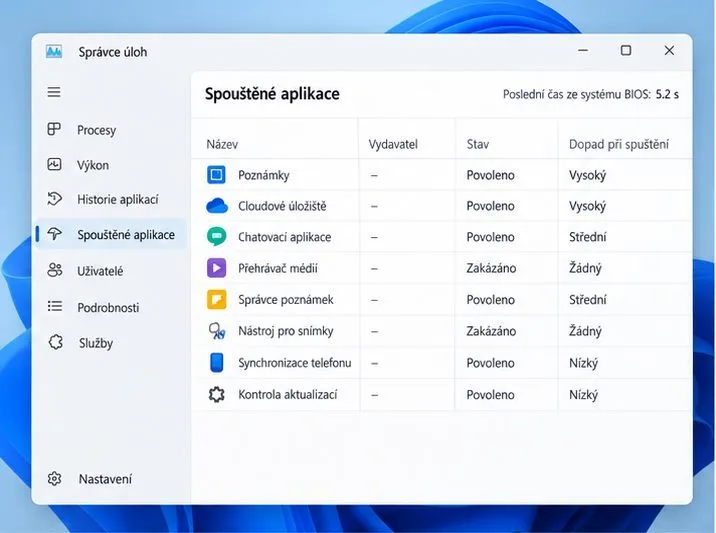
Task: Click the Procesy sidebar icon
Action: click(54, 129)
